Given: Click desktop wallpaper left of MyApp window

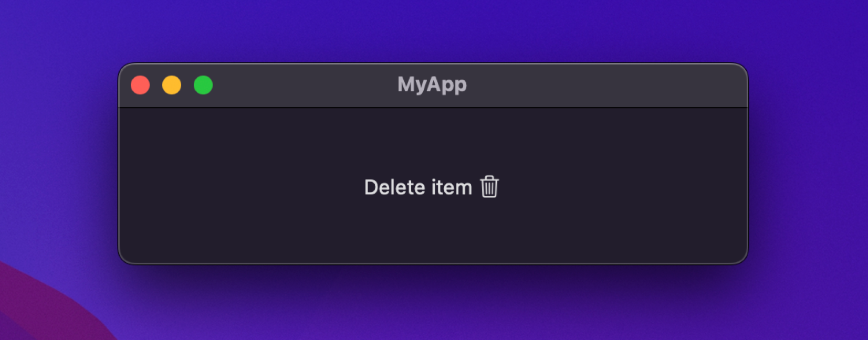Looking at the screenshot, I should pyautogui.click(x=58, y=157).
